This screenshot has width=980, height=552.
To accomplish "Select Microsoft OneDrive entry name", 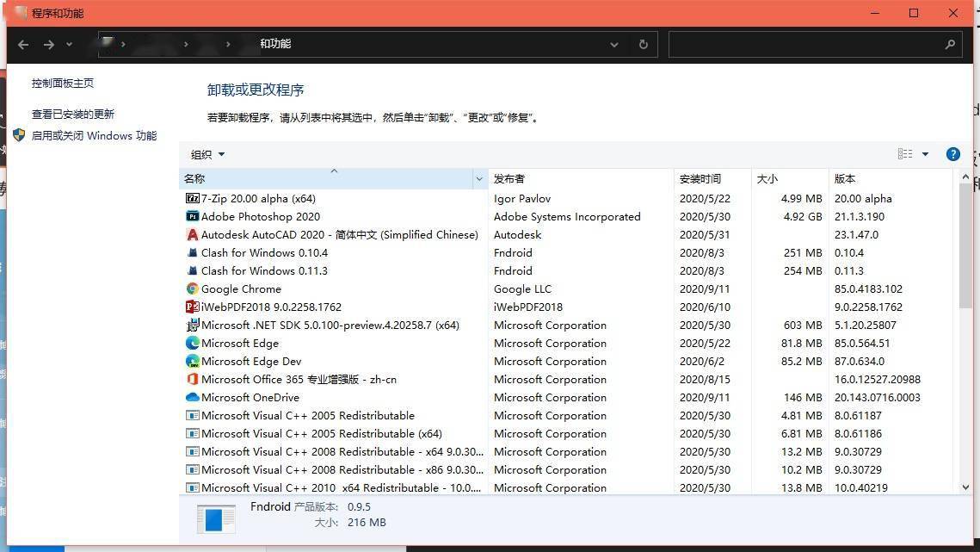I will click(250, 397).
